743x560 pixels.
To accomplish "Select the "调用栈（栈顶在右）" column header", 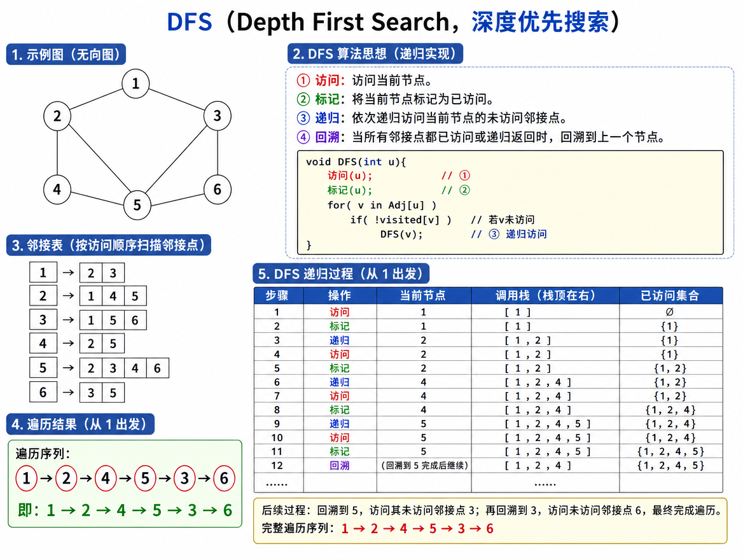I will coord(545,295).
